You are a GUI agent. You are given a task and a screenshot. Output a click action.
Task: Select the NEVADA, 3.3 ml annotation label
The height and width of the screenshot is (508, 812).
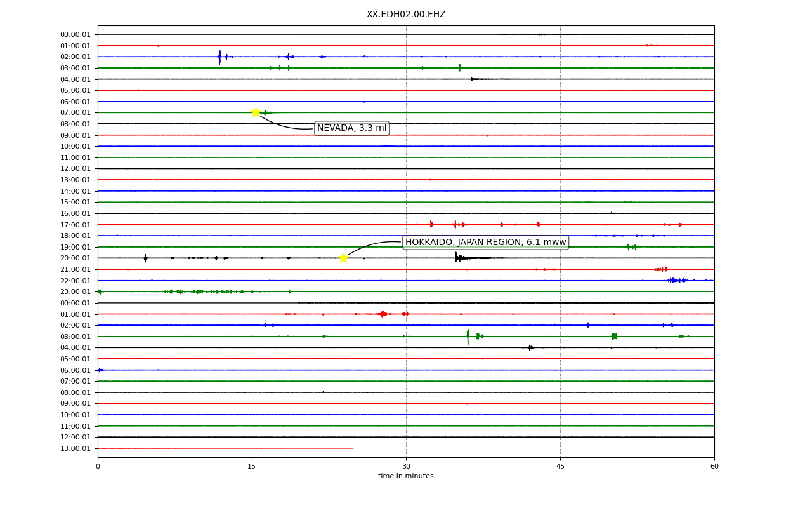pos(351,128)
